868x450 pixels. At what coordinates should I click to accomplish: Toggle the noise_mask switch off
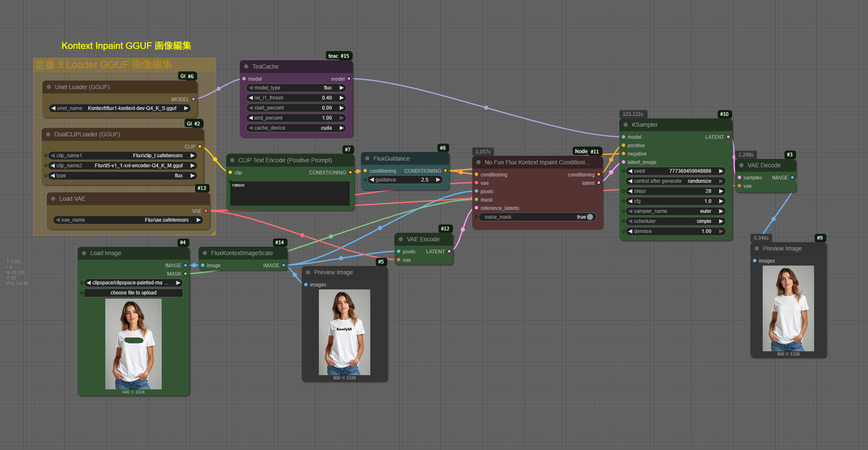click(x=590, y=217)
